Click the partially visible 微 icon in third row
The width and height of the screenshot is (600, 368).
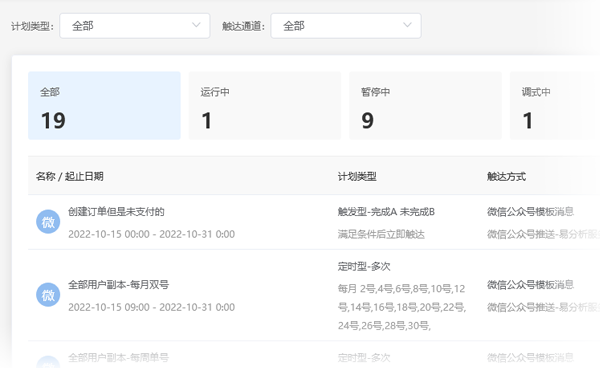[x=48, y=362]
